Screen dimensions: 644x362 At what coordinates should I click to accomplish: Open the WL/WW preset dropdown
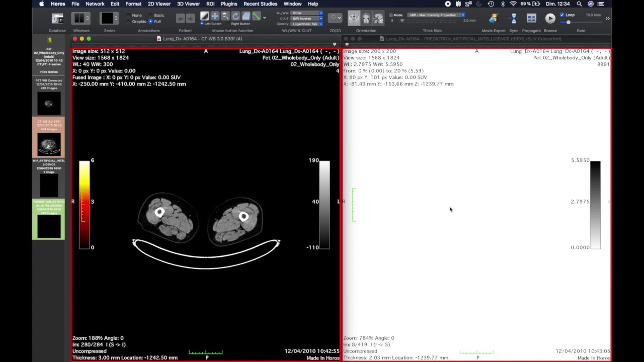[x=307, y=13]
